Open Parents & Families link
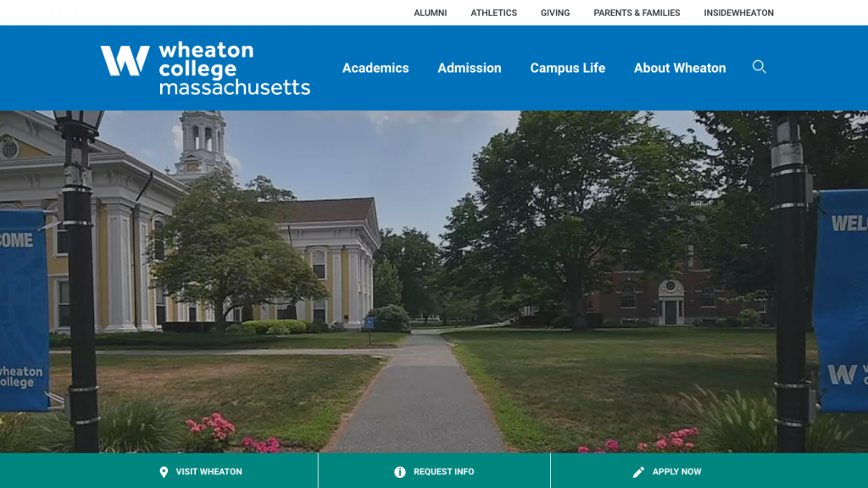Screen dimensions: 868x488 click(x=637, y=13)
